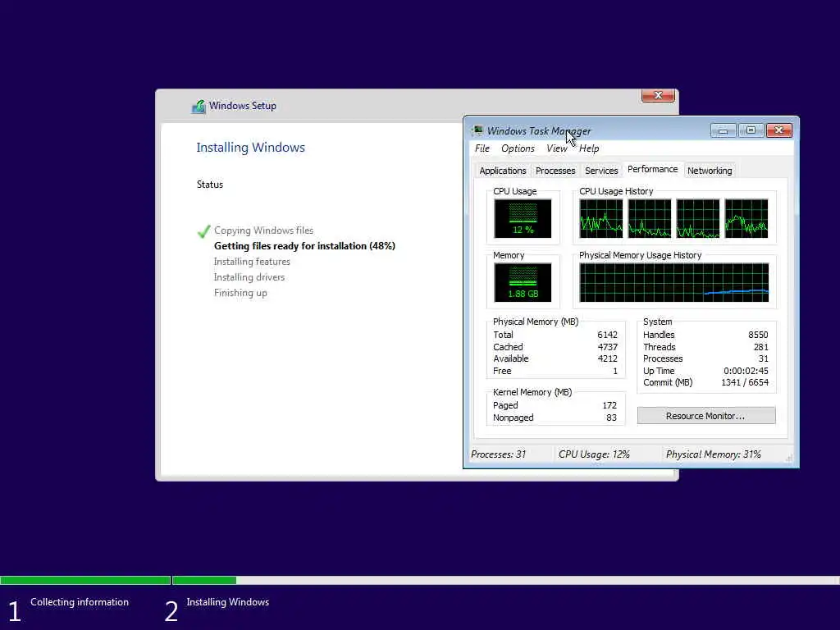Click the Paged kernel memory value 172
This screenshot has width=840, height=630.
(609, 405)
